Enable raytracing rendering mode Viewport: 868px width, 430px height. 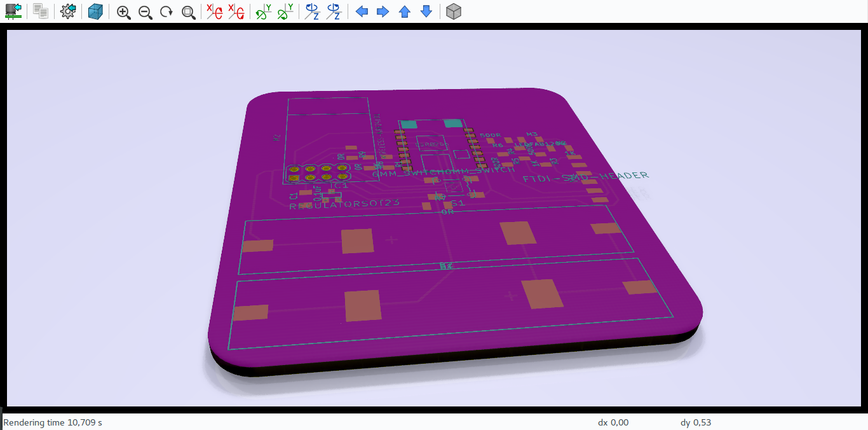click(95, 11)
